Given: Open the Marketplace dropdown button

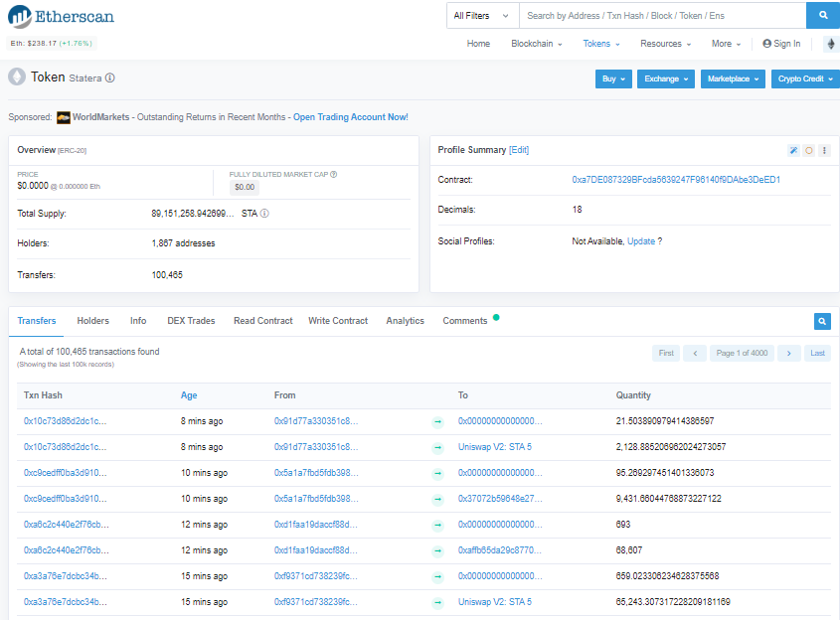Looking at the screenshot, I should pyautogui.click(x=733, y=79).
